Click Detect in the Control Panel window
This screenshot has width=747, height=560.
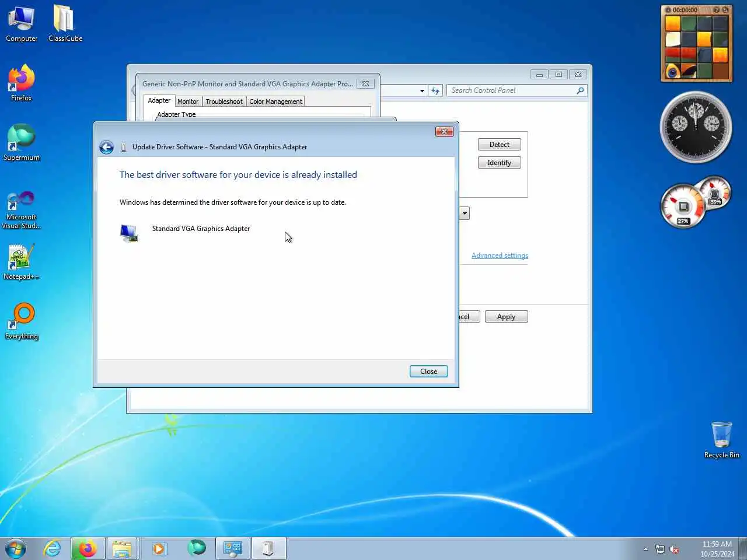(499, 145)
